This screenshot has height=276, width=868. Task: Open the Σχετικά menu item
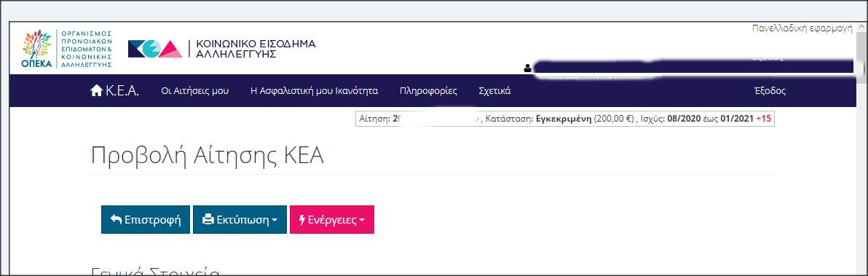tap(494, 91)
